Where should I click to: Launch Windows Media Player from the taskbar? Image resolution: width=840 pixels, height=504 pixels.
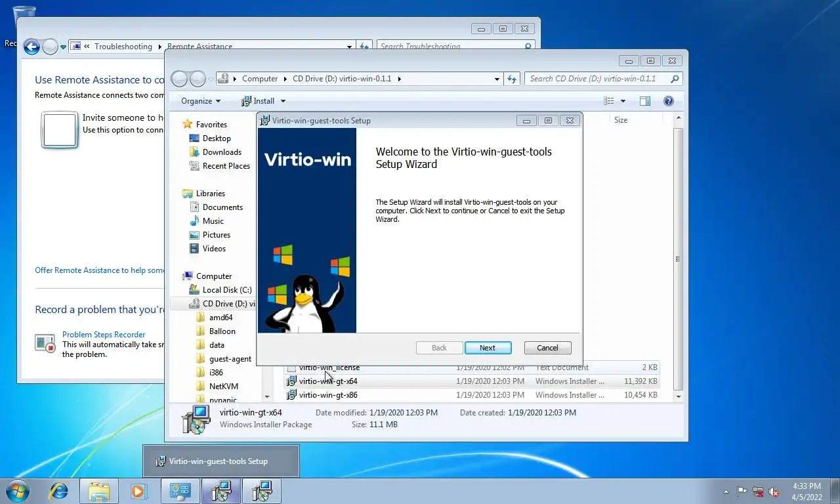click(138, 491)
